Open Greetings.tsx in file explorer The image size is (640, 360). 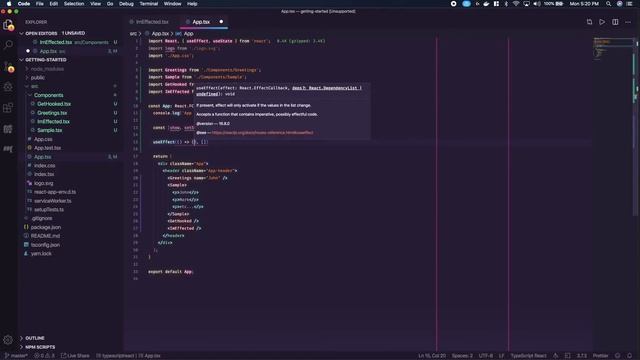52,113
